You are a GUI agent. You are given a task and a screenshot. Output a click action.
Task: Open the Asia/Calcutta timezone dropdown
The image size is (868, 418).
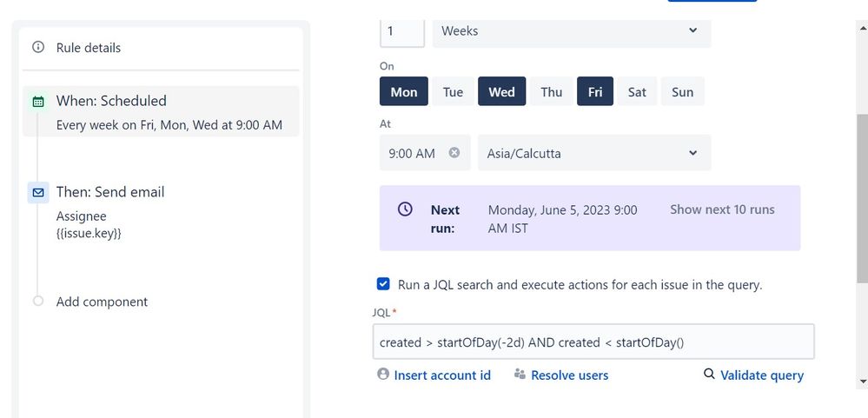coord(594,153)
